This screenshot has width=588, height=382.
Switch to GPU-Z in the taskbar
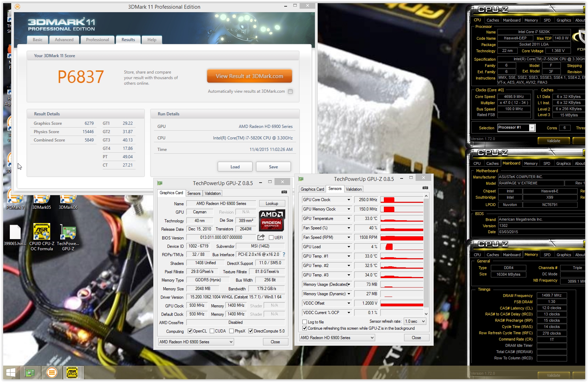pos(30,373)
